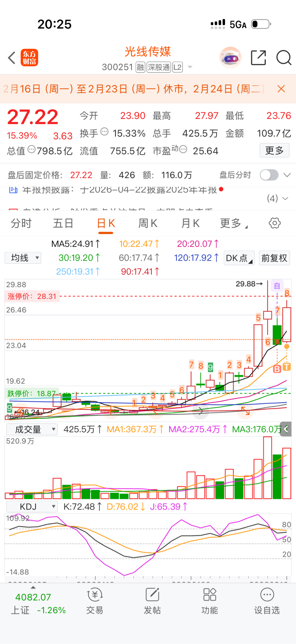The height and width of the screenshot is (644, 296).
Task: Open the 年报预披露 notice
Action: click(x=116, y=190)
